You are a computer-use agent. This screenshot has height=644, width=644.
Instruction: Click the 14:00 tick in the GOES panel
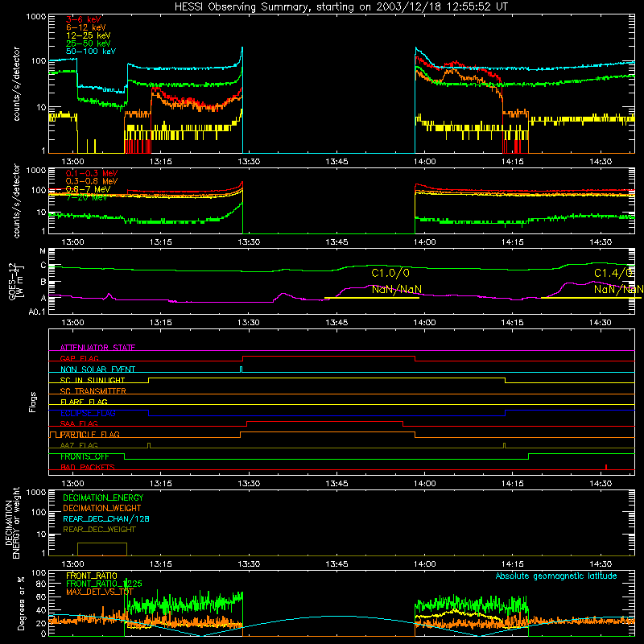[x=425, y=323]
